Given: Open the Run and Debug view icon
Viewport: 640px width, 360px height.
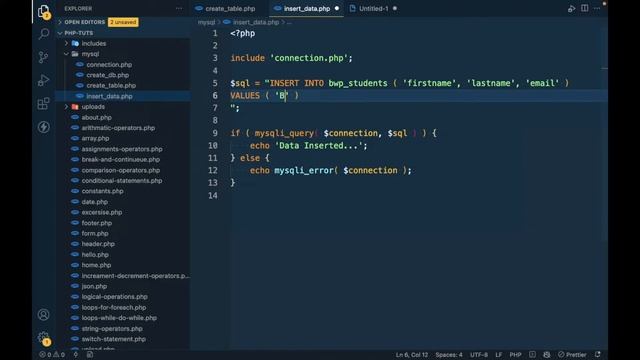Looking at the screenshot, I should pos(43,80).
